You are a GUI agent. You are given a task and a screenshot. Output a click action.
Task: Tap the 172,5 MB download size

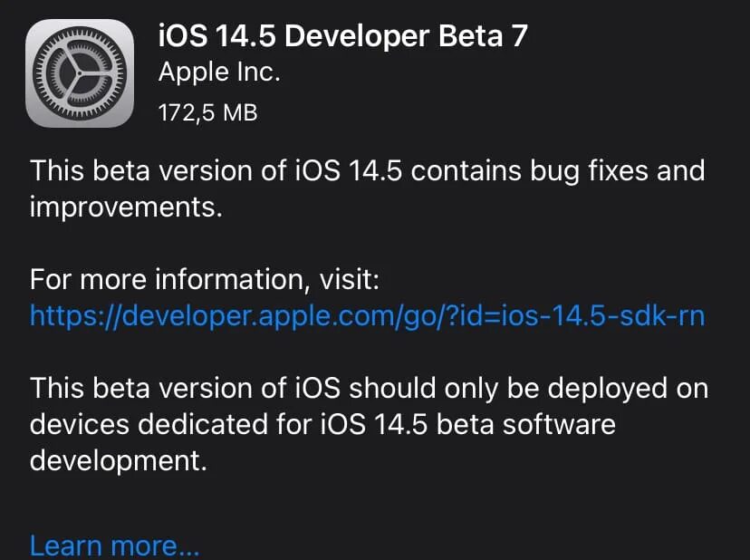[x=207, y=113]
